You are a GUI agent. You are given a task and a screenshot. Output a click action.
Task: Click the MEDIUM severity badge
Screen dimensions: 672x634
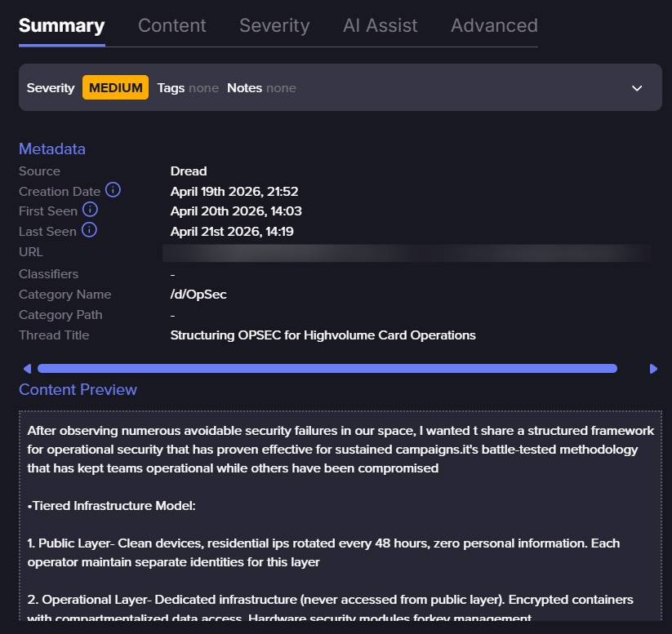(115, 87)
